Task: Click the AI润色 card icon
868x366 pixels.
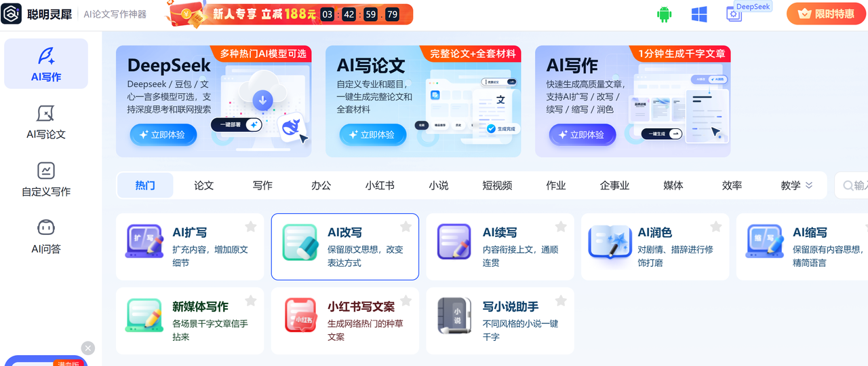Action: [x=610, y=242]
